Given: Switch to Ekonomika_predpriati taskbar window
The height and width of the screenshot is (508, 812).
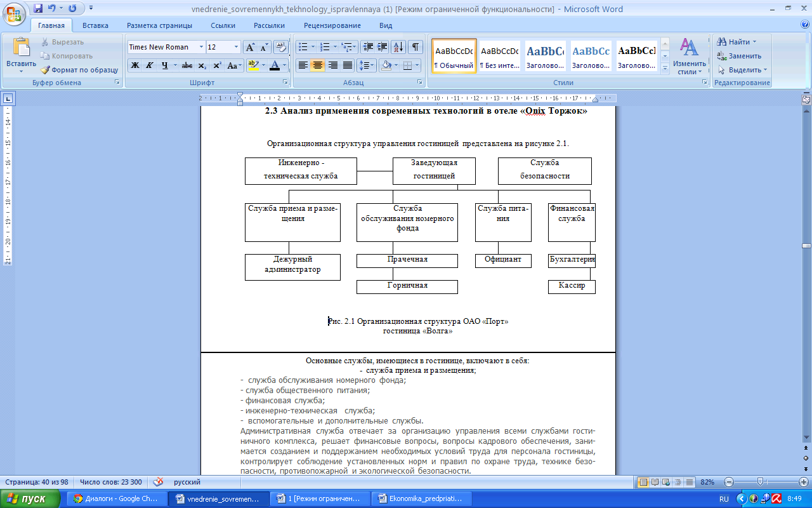Looking at the screenshot, I should click(x=422, y=498).
